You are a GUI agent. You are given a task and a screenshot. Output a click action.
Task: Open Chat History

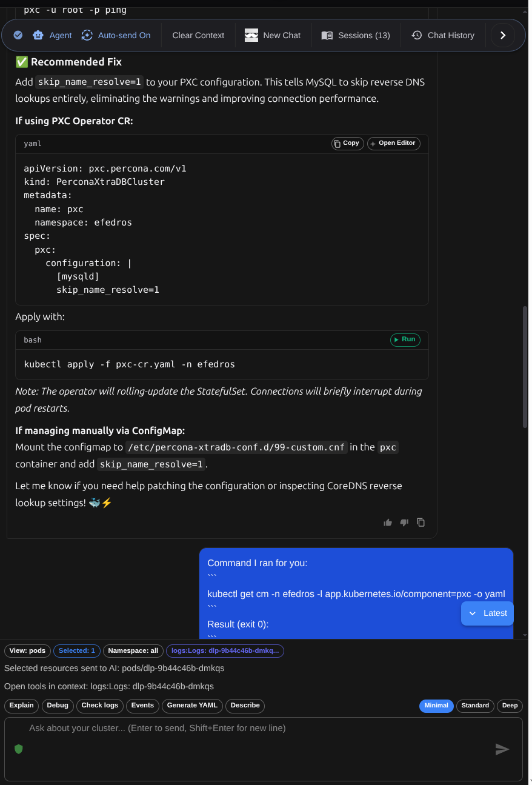pos(443,35)
